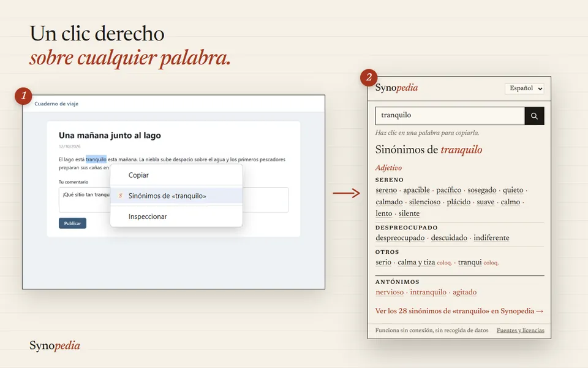Copy the synonym calma y tiza

click(417, 262)
